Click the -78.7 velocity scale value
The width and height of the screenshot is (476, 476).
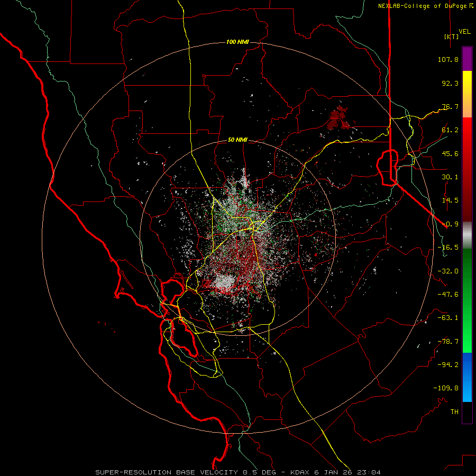pos(448,342)
